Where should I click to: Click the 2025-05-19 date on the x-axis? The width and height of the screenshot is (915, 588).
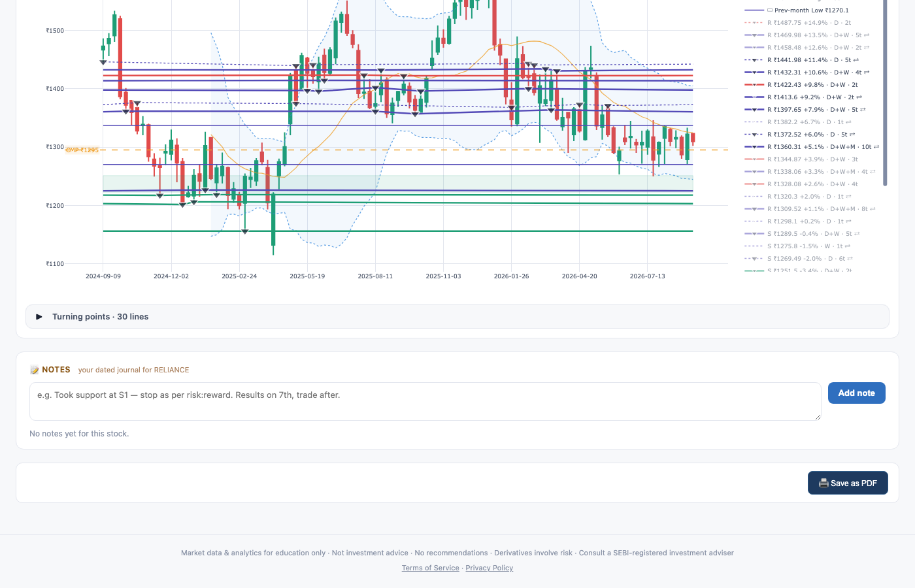tap(307, 276)
